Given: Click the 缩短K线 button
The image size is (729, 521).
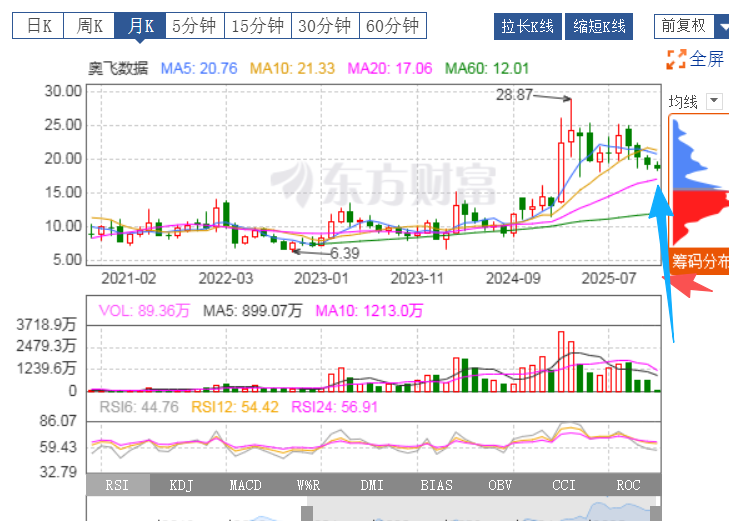Looking at the screenshot, I should pyautogui.click(x=599, y=26).
